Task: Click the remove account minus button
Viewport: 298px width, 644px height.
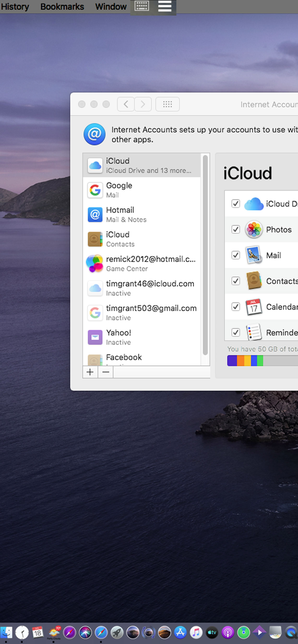Action: (106, 372)
